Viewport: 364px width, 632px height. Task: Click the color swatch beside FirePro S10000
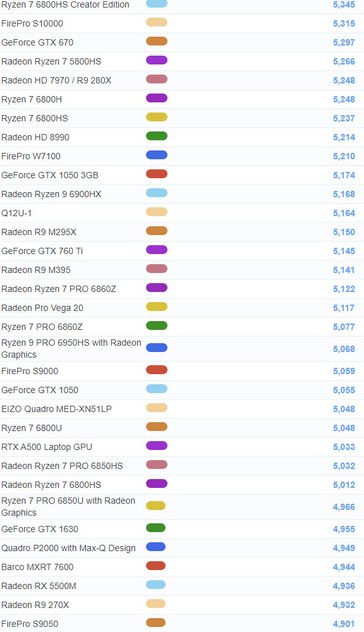[x=156, y=22]
